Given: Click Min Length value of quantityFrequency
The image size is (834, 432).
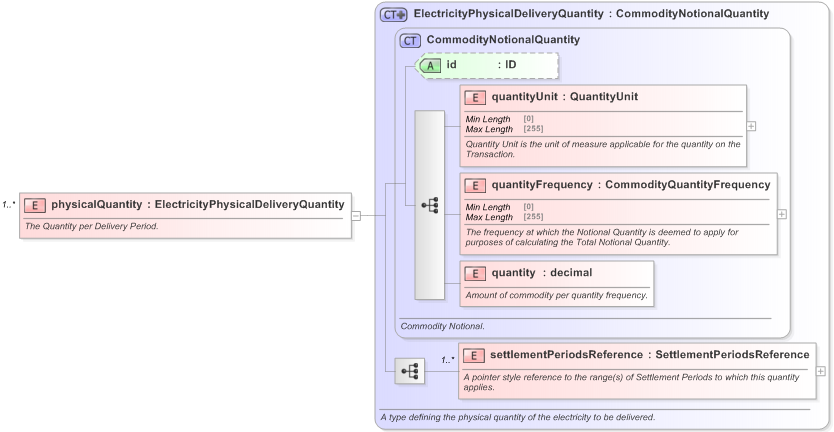Looking at the screenshot, I should [x=529, y=207].
